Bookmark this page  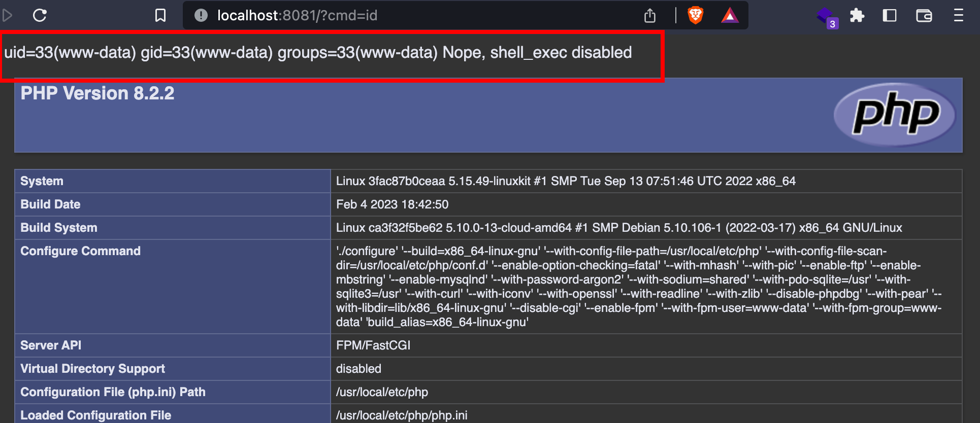[x=160, y=15]
